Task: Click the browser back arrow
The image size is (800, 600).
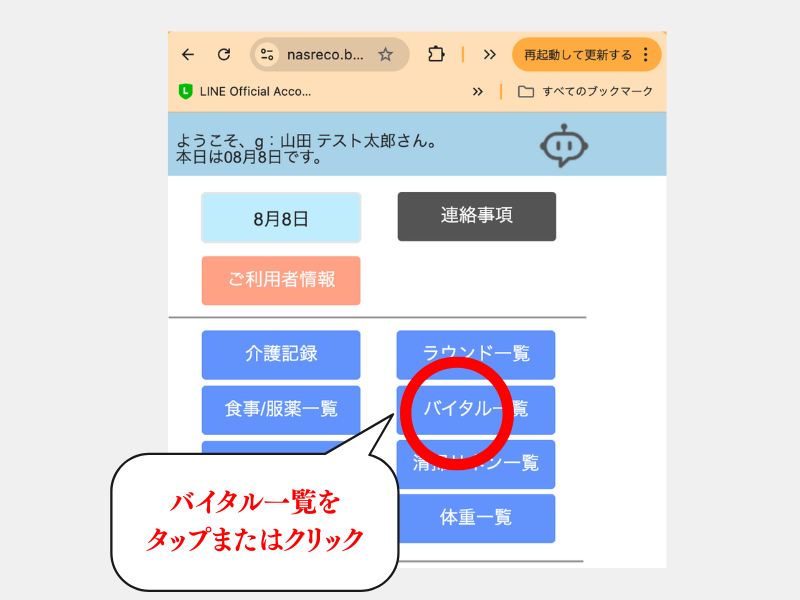Action: tap(188, 55)
